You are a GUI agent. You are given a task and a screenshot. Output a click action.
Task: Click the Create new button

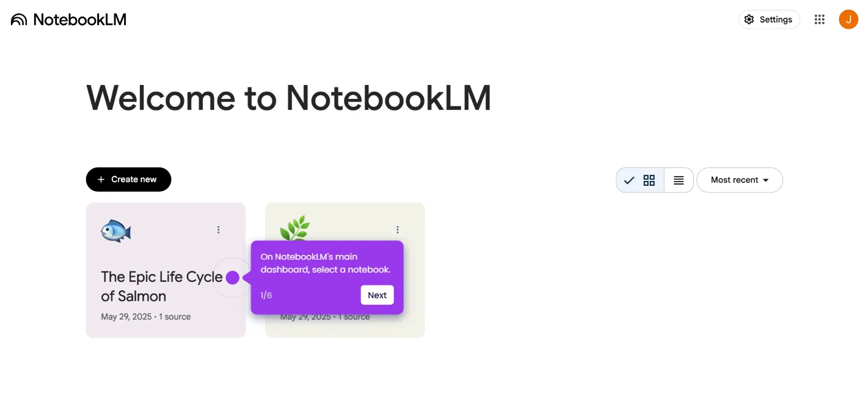(128, 180)
